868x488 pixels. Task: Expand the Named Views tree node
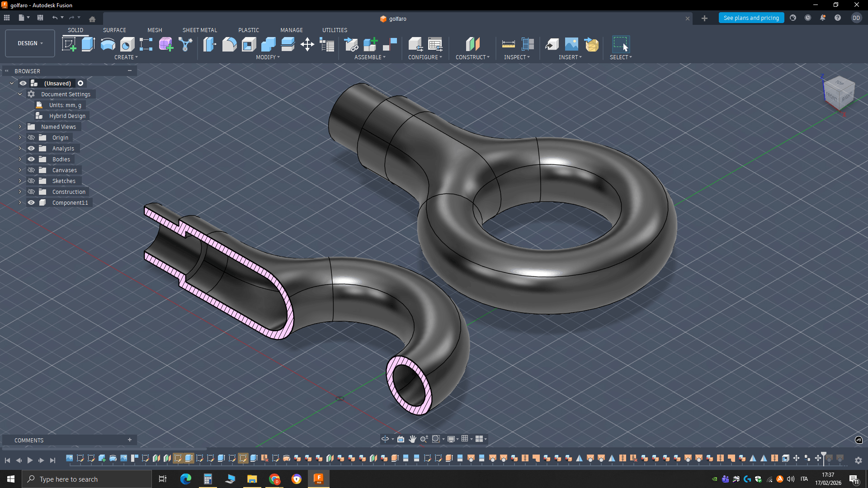20,127
